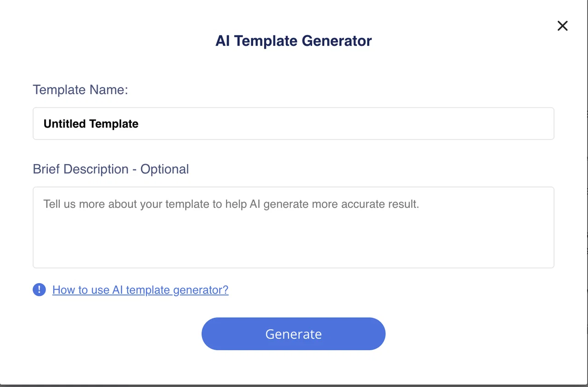Click the Generate button

click(x=294, y=334)
